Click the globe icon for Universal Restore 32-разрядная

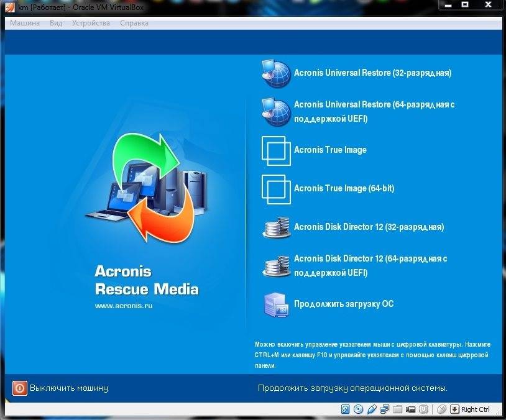click(276, 73)
